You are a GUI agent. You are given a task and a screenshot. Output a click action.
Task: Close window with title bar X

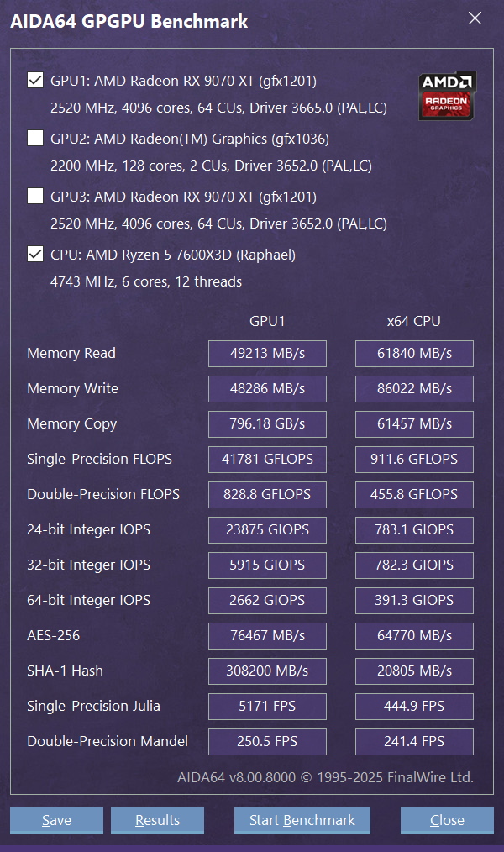pyautogui.click(x=475, y=19)
